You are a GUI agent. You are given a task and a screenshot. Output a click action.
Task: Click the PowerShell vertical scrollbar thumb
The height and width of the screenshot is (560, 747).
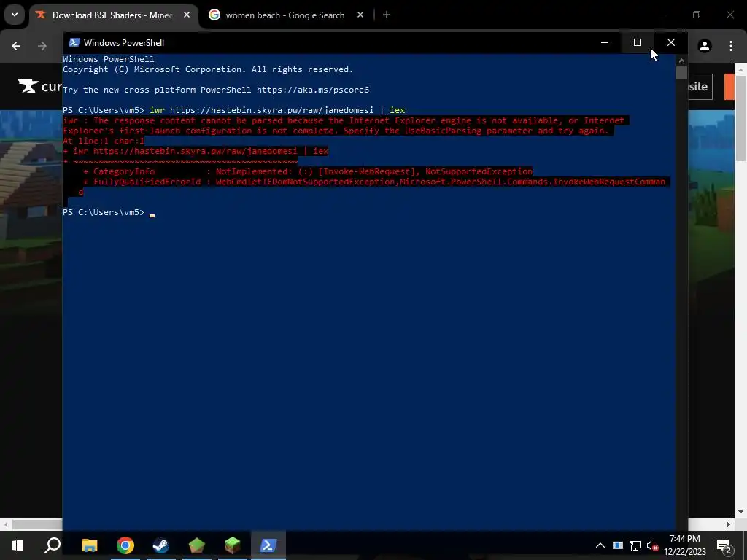tap(682, 72)
